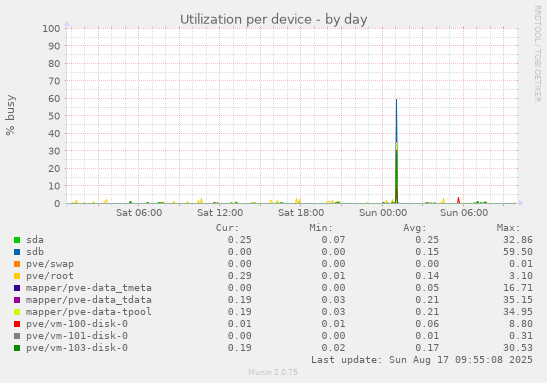This screenshot has width=547, height=383.
Task: Click the sda green legend color swatch
Action: [x=17, y=240]
